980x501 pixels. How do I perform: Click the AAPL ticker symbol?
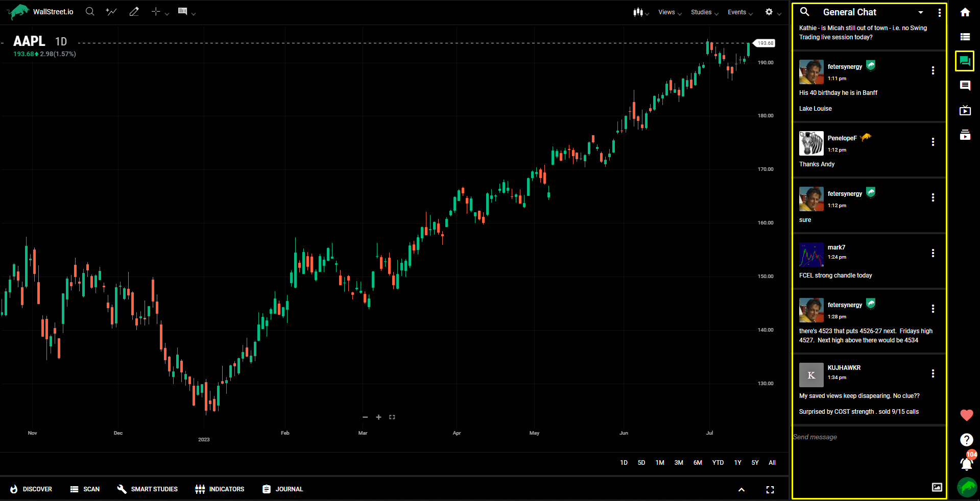tap(29, 41)
